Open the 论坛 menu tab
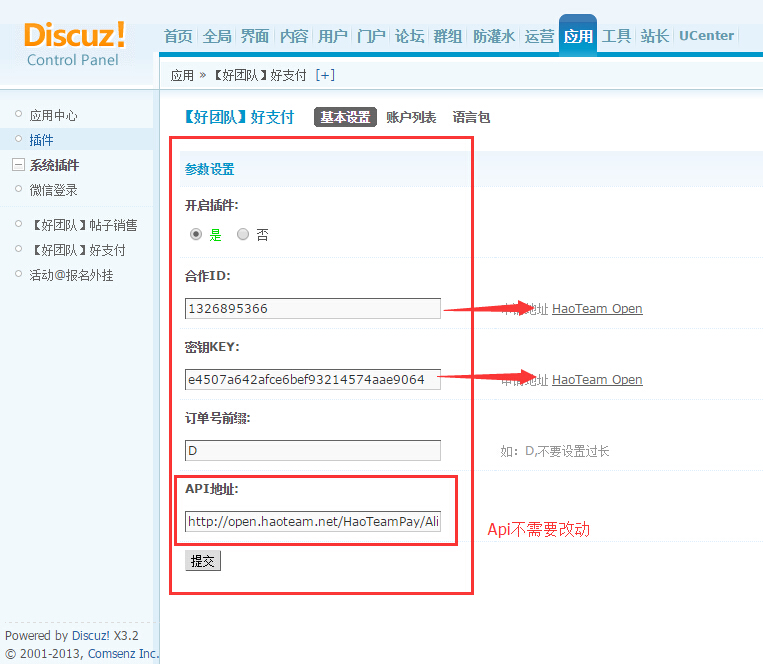This screenshot has width=763, height=664. pyautogui.click(x=409, y=36)
